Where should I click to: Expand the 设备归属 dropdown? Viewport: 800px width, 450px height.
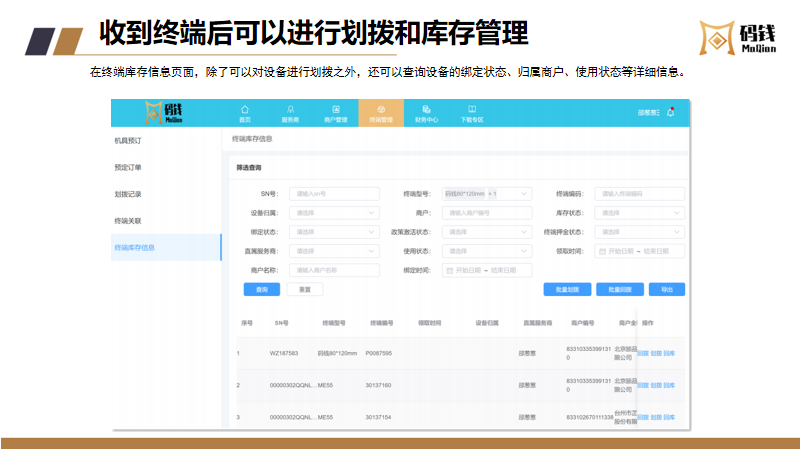pyautogui.click(x=334, y=213)
